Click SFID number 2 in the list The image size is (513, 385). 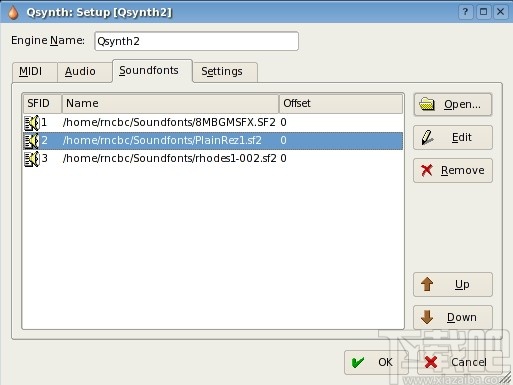44,141
